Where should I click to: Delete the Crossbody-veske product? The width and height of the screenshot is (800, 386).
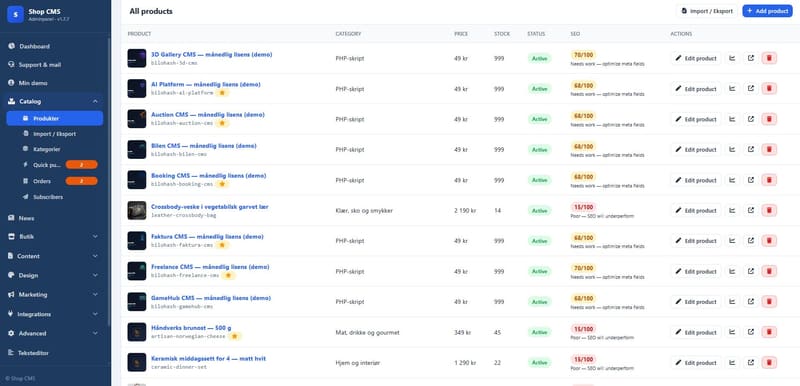tap(769, 210)
